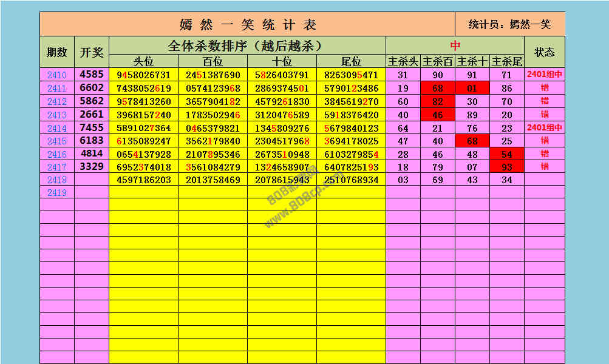Open the period 2410 link

point(56,75)
